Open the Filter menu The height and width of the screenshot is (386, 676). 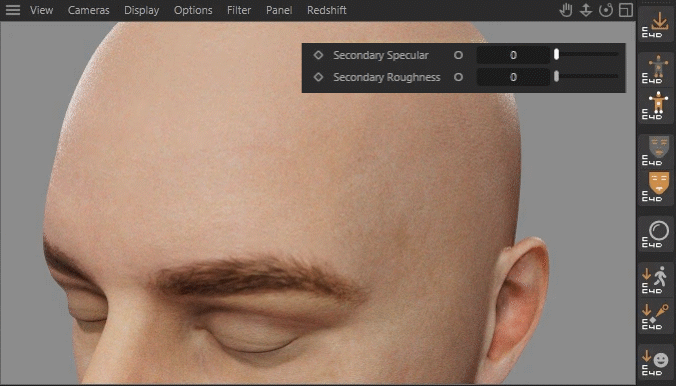pos(239,10)
